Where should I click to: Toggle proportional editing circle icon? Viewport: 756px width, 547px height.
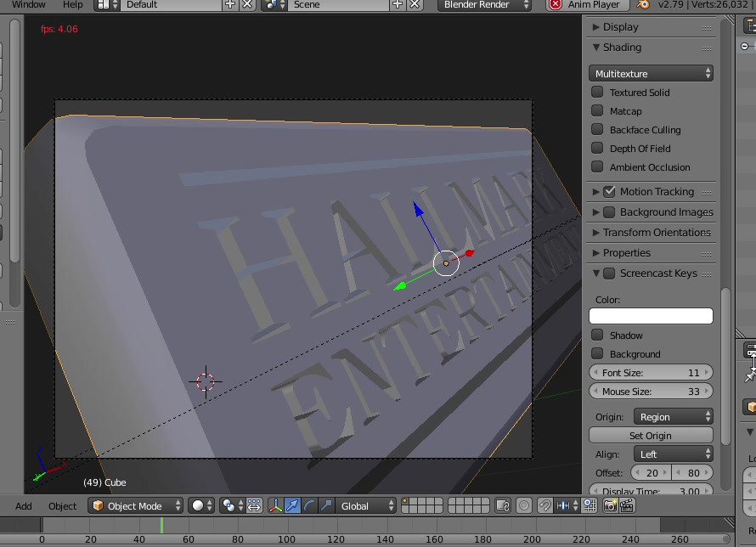pyautogui.click(x=524, y=505)
